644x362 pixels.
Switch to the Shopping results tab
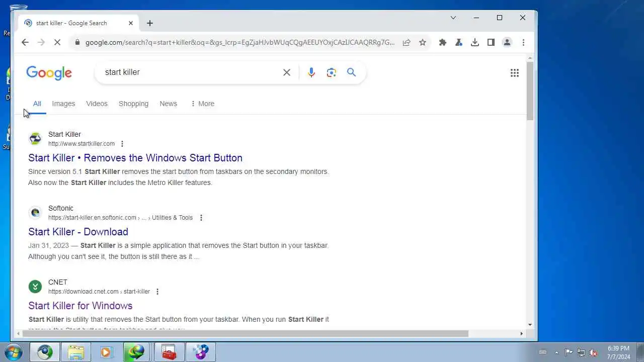[x=133, y=104]
